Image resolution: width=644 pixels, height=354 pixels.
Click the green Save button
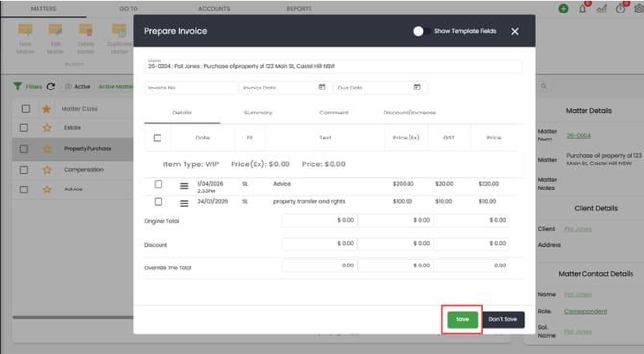coord(462,319)
